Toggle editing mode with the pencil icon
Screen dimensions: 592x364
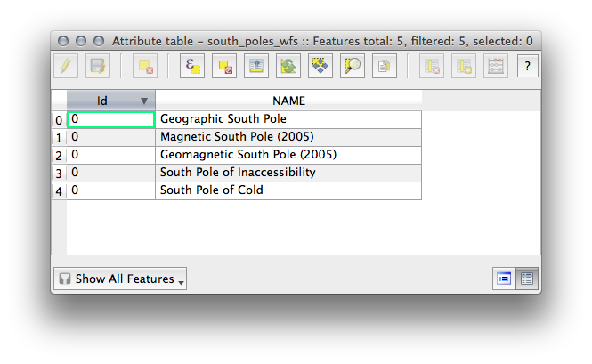66,66
